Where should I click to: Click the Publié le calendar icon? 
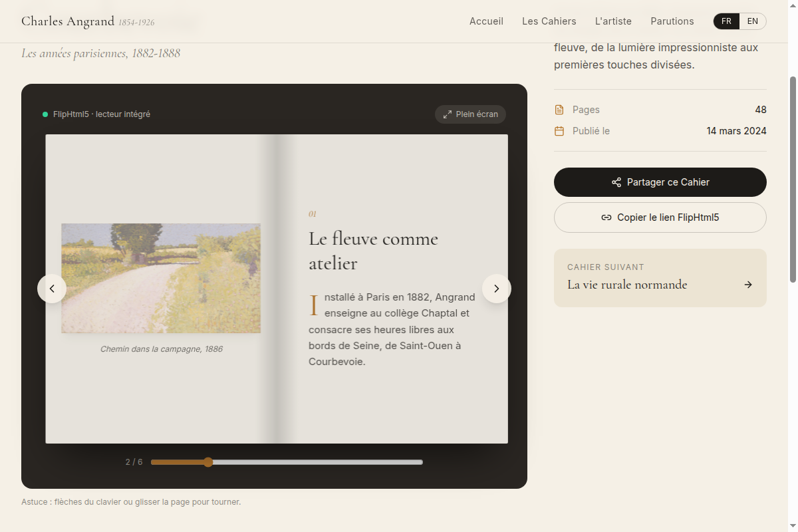pyautogui.click(x=559, y=131)
